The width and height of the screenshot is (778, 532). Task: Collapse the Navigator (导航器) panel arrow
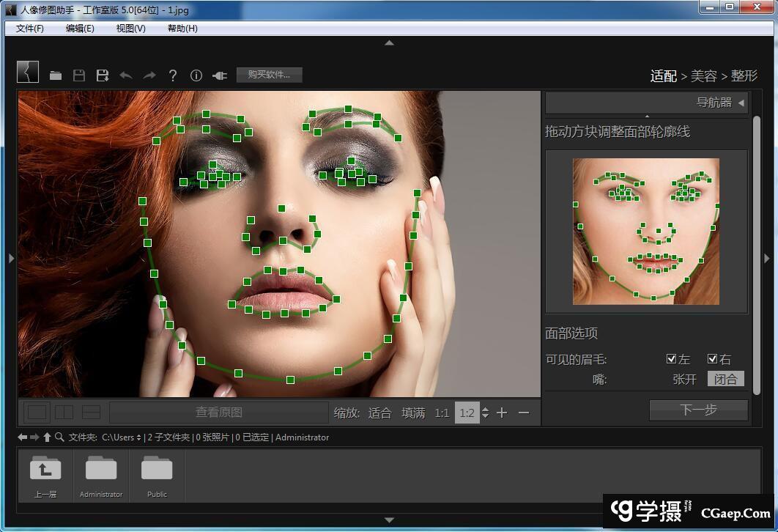[x=741, y=103]
